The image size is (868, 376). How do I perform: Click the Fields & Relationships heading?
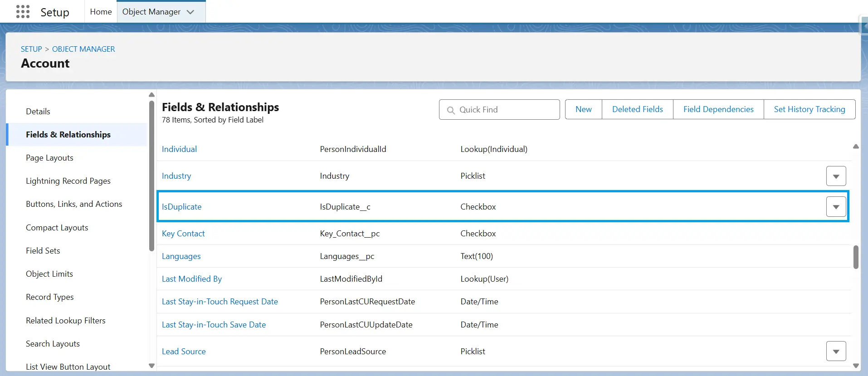coord(220,107)
